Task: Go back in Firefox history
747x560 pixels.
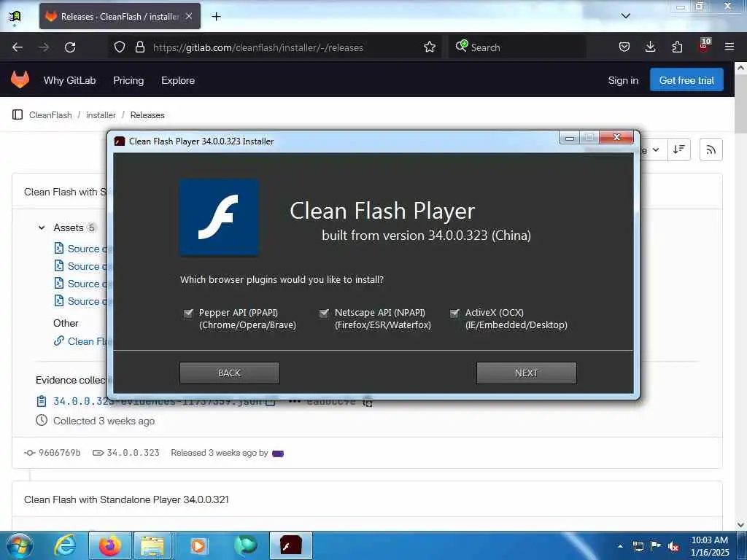Action: point(18,47)
